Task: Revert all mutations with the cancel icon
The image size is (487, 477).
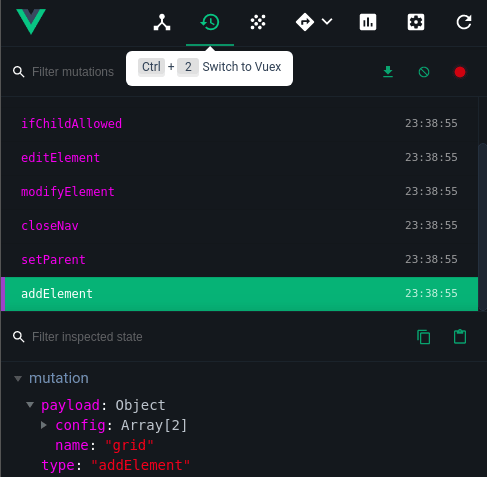Action: (x=424, y=72)
